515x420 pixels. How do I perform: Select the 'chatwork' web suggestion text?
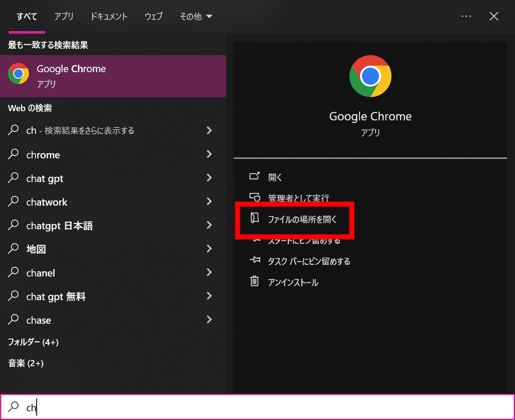click(x=47, y=202)
